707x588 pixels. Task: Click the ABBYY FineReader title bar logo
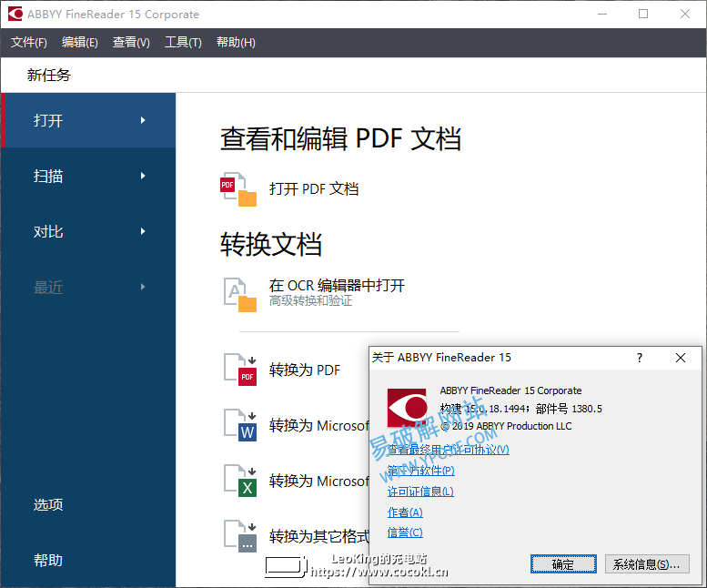point(15,14)
